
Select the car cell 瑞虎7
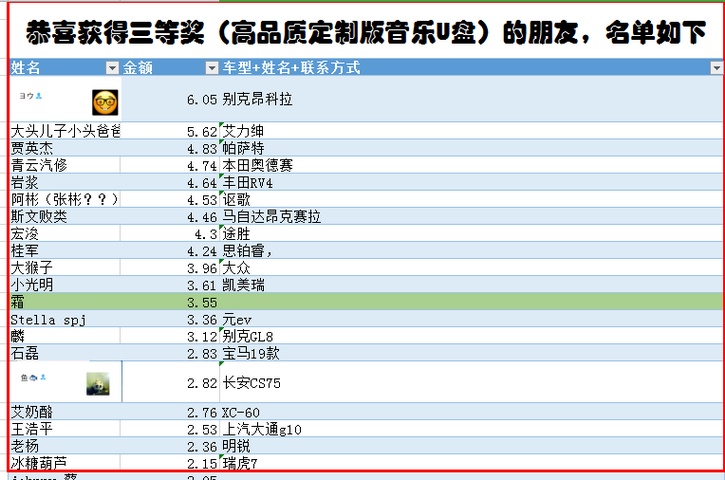pyautogui.click(x=472, y=463)
